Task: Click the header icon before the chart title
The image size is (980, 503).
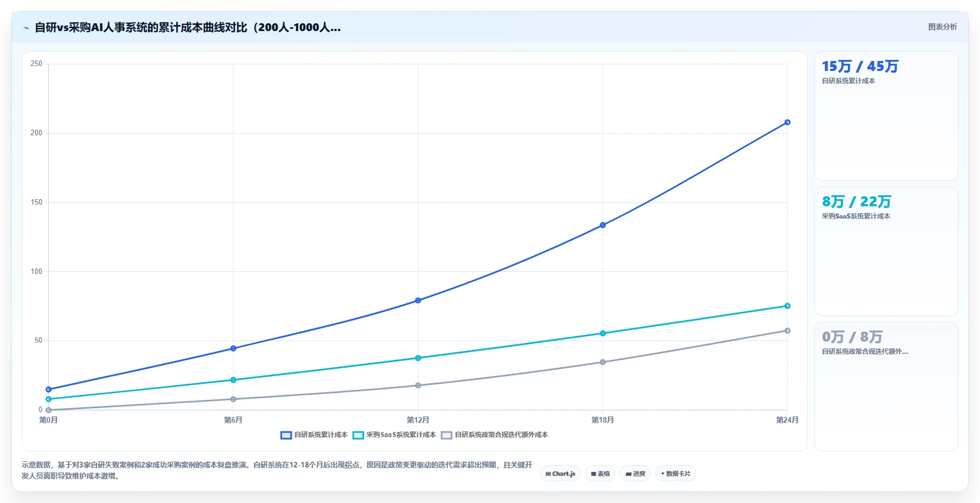Action: (26, 28)
